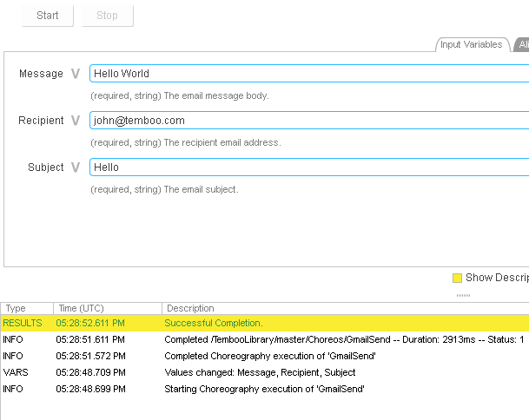Select the RESULTS Successful Completion log row
This screenshot has width=529, height=420.
(265, 323)
